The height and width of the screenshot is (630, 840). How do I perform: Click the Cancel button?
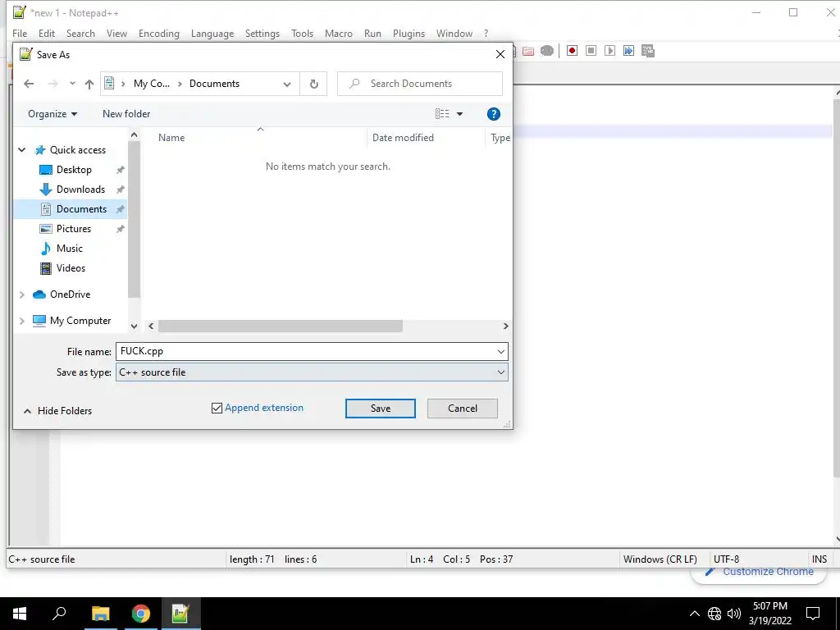463,409
